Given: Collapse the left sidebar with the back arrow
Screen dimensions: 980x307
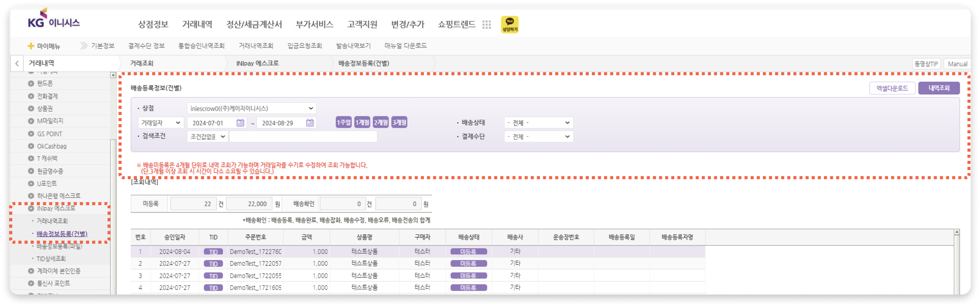Looking at the screenshot, I should point(17,64).
